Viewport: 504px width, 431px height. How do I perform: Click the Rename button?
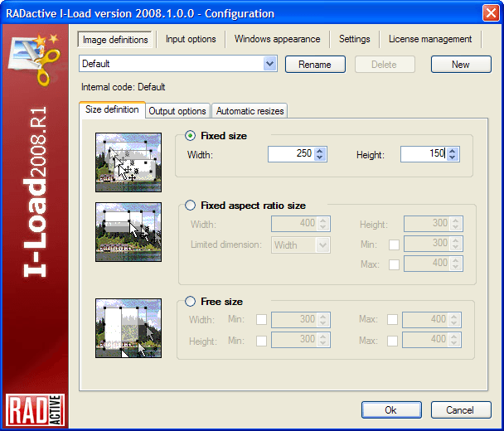click(x=315, y=65)
